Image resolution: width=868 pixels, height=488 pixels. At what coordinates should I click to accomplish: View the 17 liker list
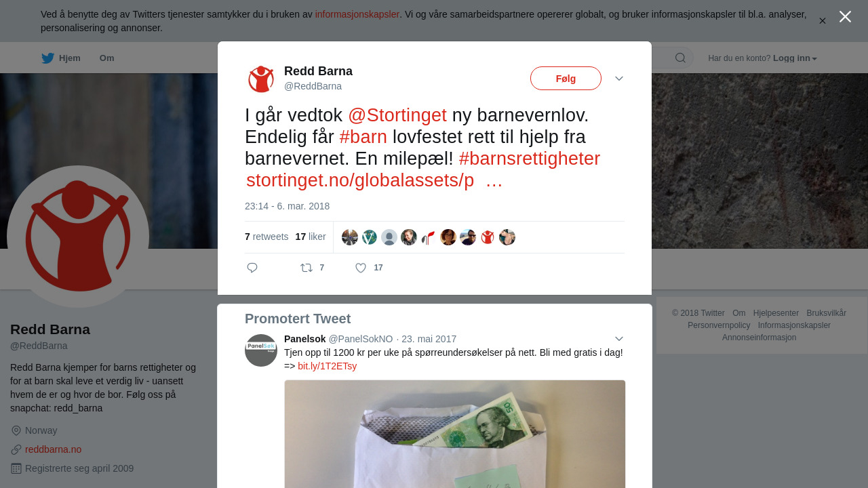click(311, 237)
